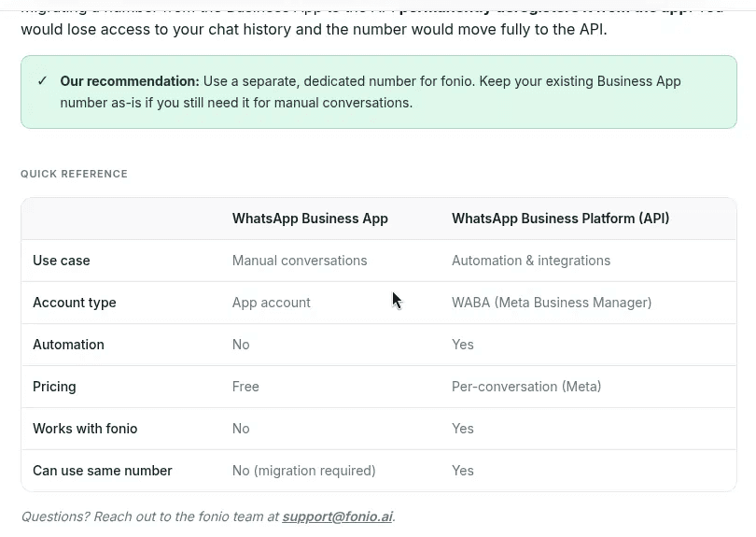Click the 'Manual conversations' cell
This screenshot has width=756, height=537.
pyautogui.click(x=300, y=261)
